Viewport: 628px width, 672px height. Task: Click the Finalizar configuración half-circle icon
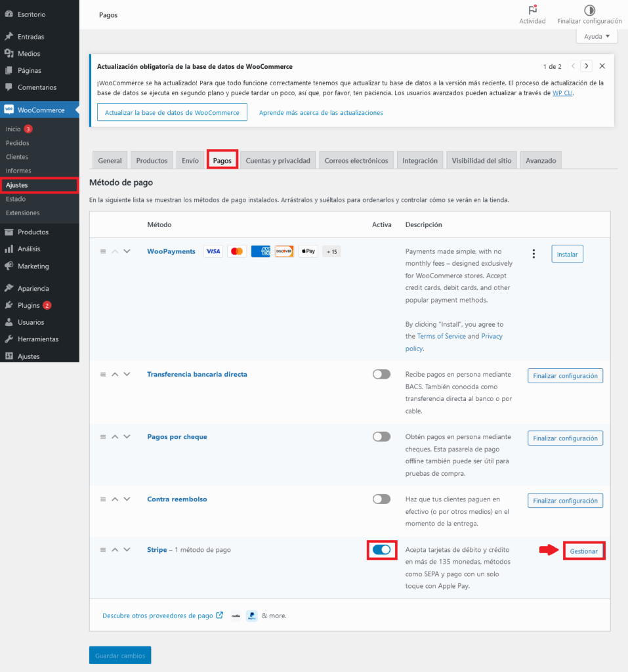pos(589,10)
